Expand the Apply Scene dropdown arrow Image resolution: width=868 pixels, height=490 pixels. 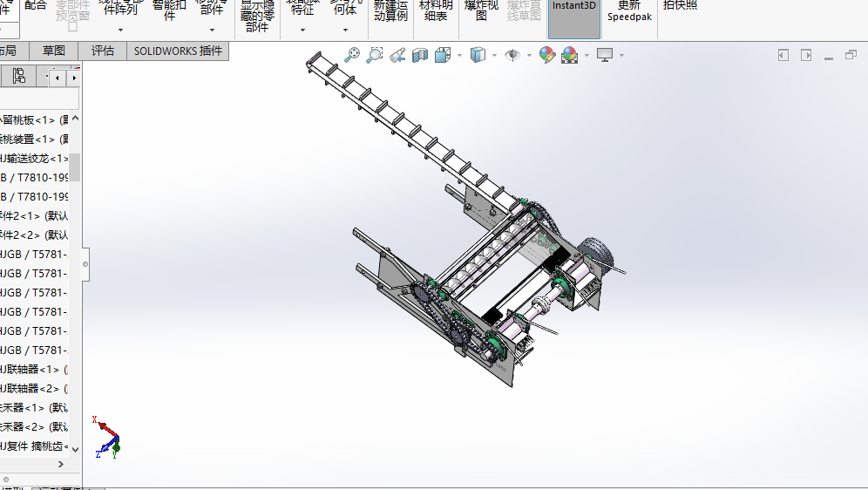pos(587,56)
